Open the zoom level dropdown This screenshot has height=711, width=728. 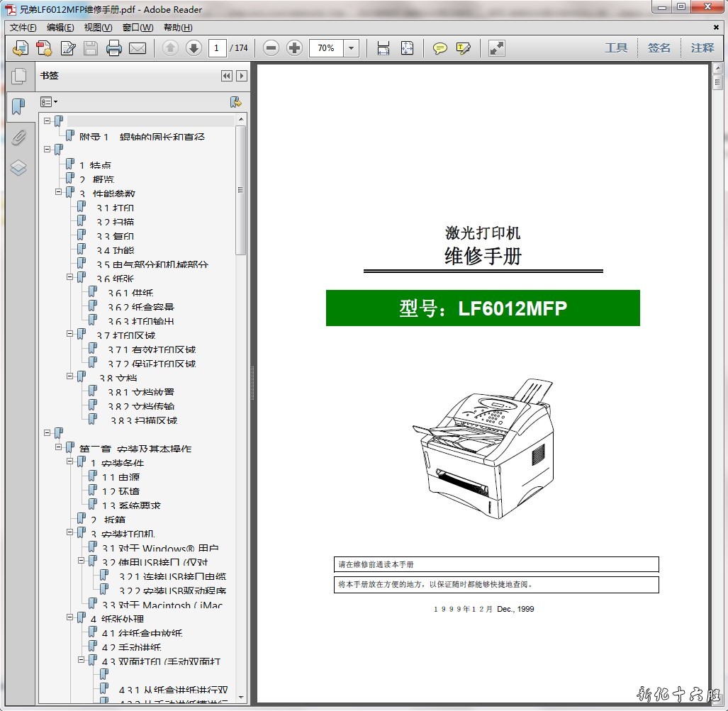point(352,48)
